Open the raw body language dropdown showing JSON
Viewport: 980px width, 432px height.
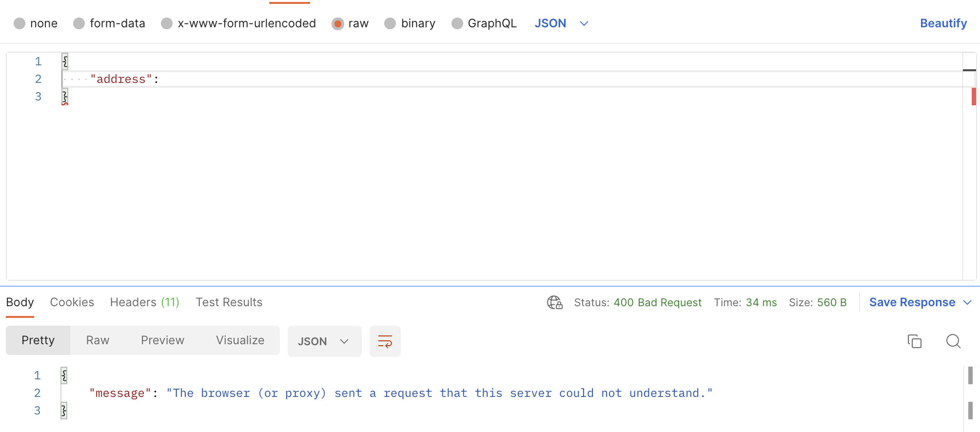click(x=561, y=23)
